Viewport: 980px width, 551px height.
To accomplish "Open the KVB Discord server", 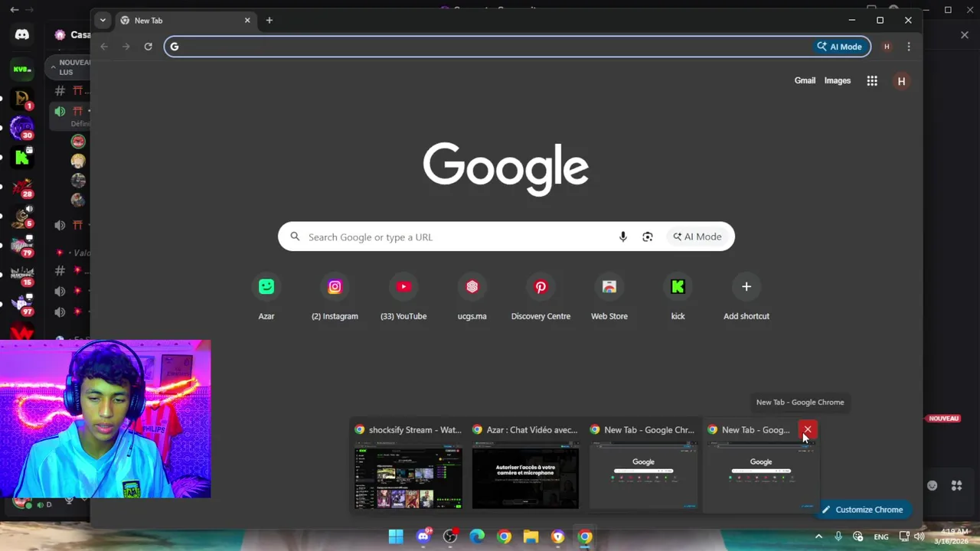I will click(x=22, y=70).
